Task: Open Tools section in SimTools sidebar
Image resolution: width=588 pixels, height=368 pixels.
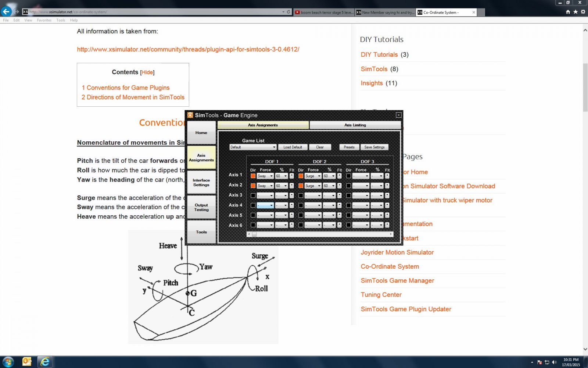Action: 201,232
